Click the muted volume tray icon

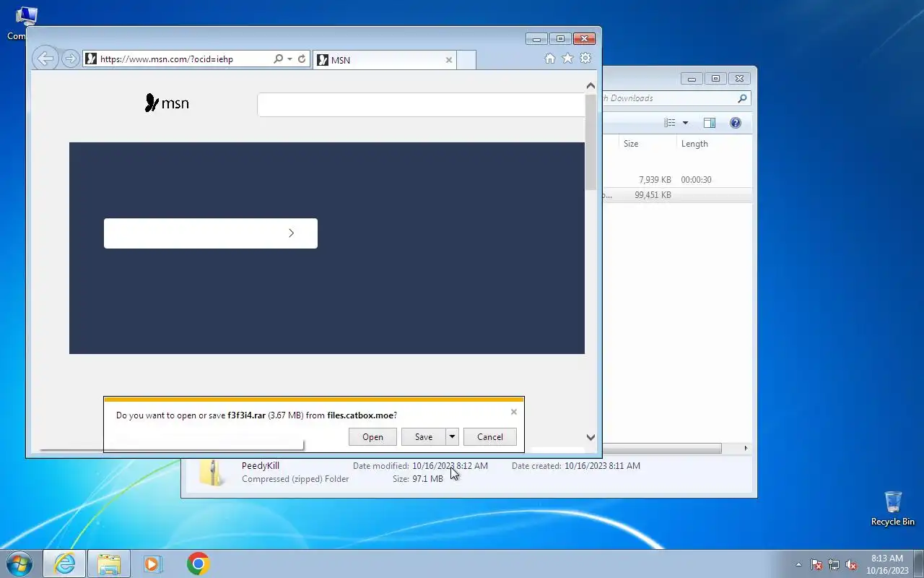pos(852,564)
